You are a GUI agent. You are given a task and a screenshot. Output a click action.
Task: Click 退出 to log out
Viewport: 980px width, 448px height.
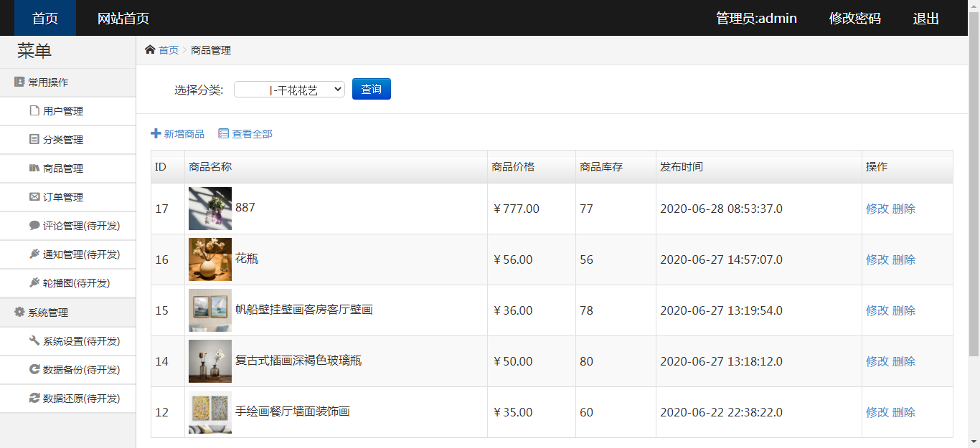pyautogui.click(x=925, y=19)
